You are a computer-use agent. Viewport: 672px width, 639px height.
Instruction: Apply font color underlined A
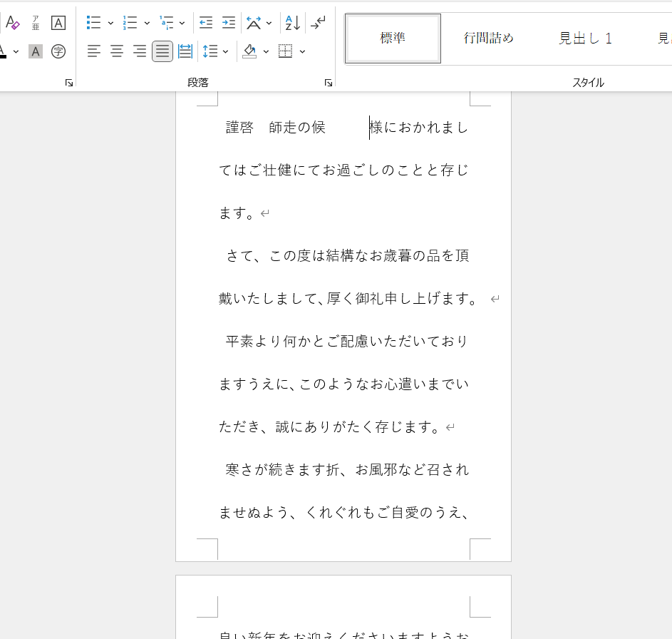[4, 51]
